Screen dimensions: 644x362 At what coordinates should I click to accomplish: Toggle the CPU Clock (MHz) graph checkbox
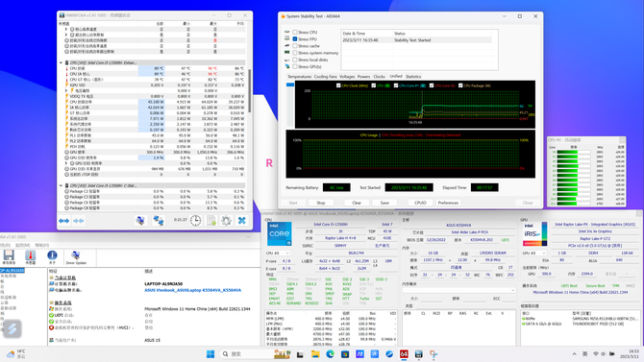click(x=338, y=85)
